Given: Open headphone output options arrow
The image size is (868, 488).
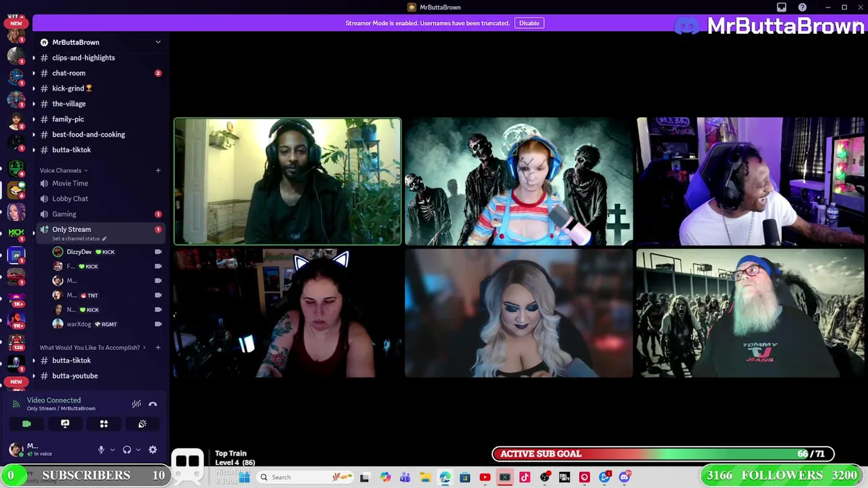Looking at the screenshot, I should pyautogui.click(x=138, y=449).
